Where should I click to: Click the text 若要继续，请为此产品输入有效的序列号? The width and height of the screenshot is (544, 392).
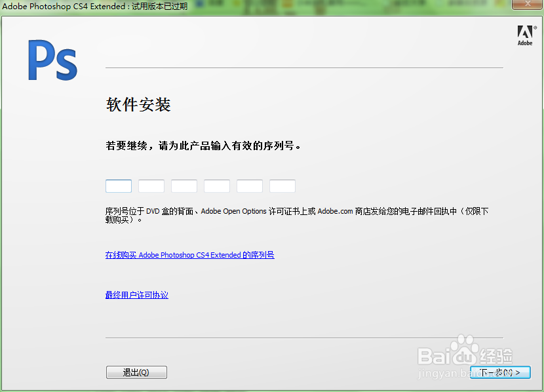pyautogui.click(x=203, y=146)
